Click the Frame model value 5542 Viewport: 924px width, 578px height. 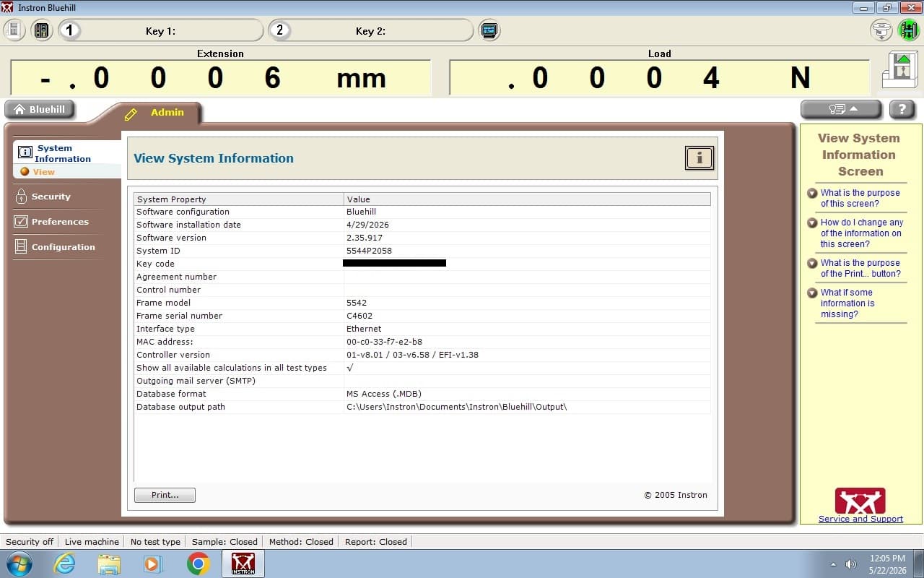[x=357, y=303]
